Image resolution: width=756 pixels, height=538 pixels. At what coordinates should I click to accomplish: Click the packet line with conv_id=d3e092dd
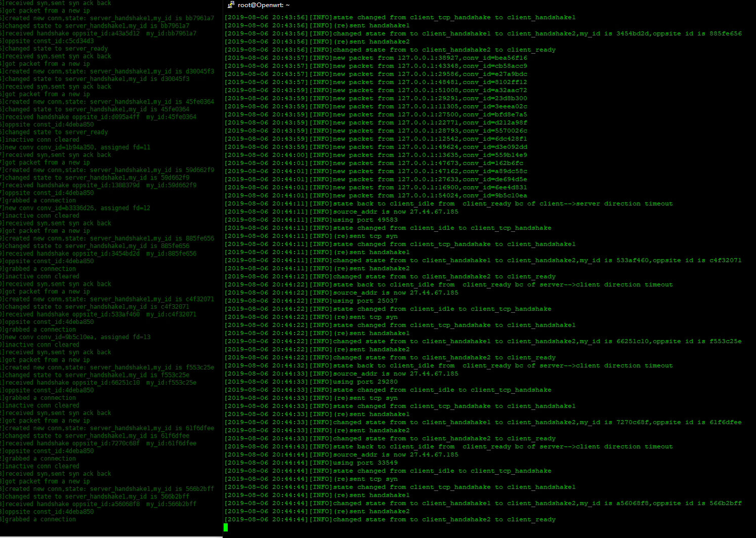[x=375, y=147]
